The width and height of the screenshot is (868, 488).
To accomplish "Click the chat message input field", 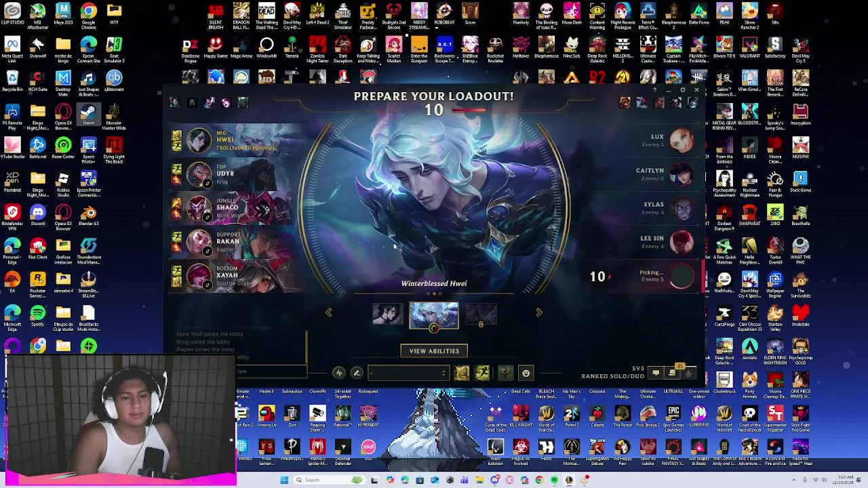I will (271, 371).
